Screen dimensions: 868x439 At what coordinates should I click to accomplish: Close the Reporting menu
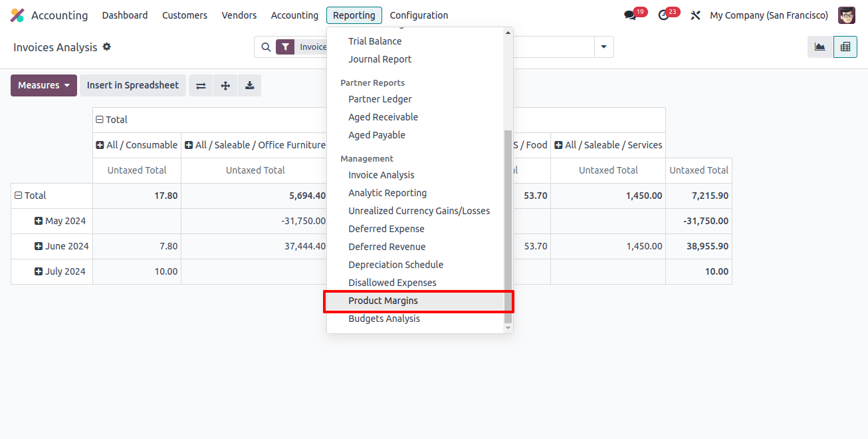354,15
